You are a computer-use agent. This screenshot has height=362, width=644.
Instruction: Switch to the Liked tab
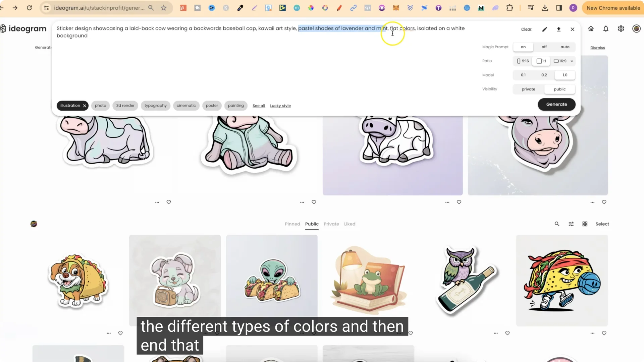click(x=350, y=224)
